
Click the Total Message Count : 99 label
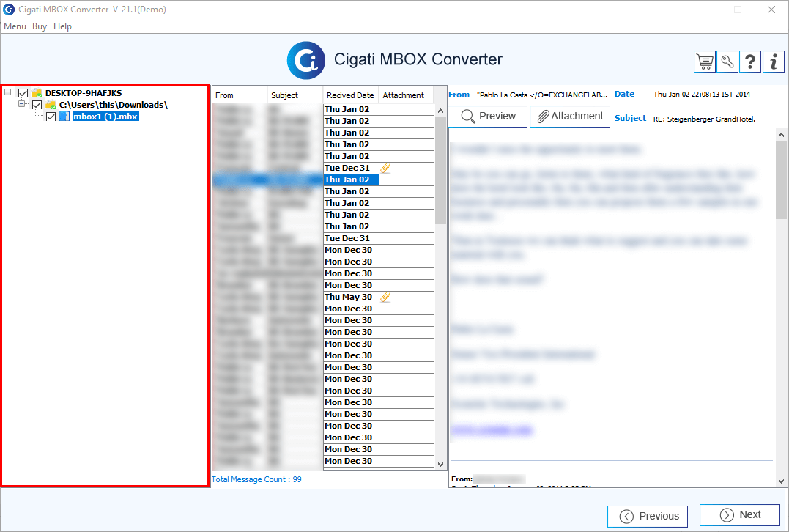256,479
